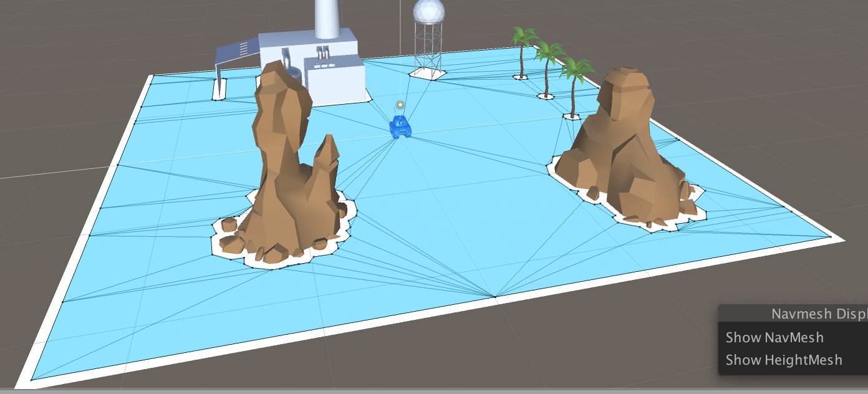Toggle the Show NavMesh option
Image resolution: width=868 pixels, height=394 pixels.
coord(774,337)
